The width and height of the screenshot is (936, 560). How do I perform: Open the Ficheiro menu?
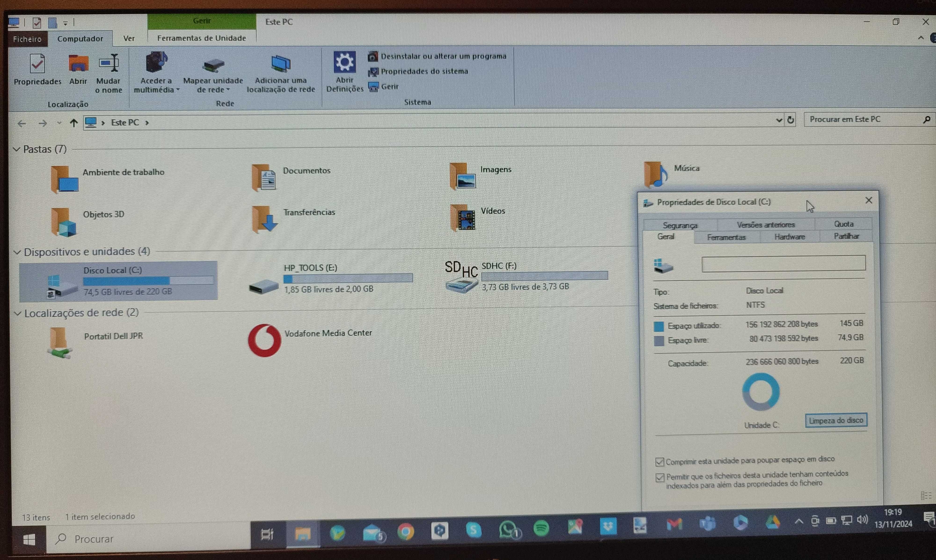[x=27, y=39]
